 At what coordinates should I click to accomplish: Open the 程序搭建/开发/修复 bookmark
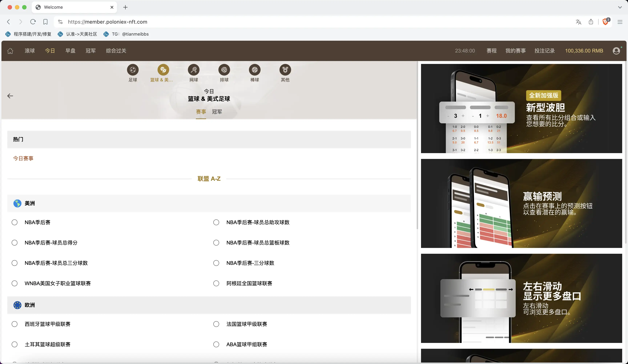pos(28,34)
